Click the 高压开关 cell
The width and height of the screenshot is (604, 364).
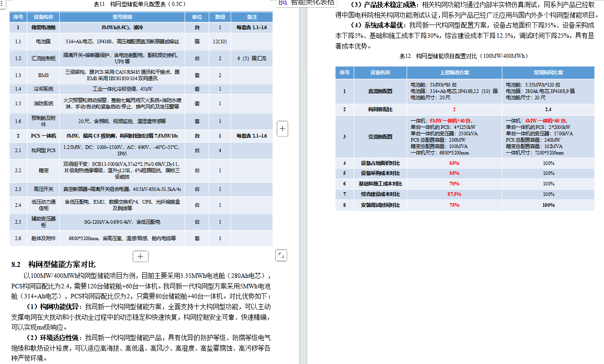pos(43,189)
